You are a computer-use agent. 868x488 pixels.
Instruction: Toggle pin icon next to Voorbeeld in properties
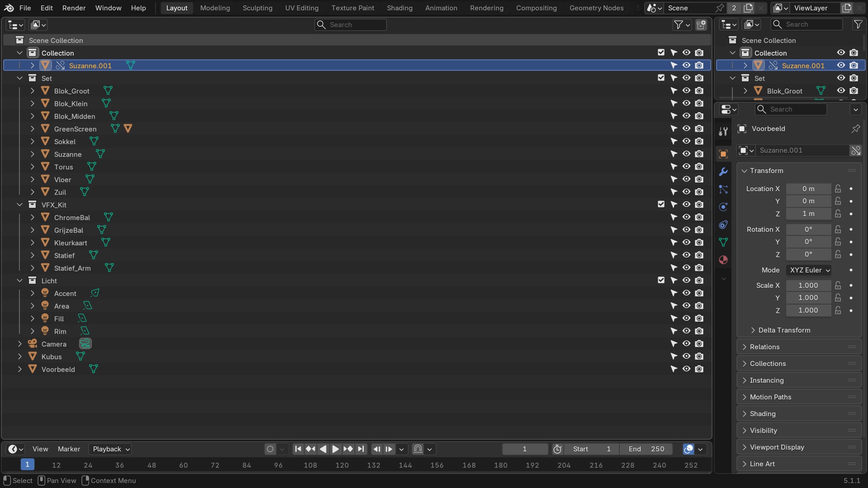(855, 129)
